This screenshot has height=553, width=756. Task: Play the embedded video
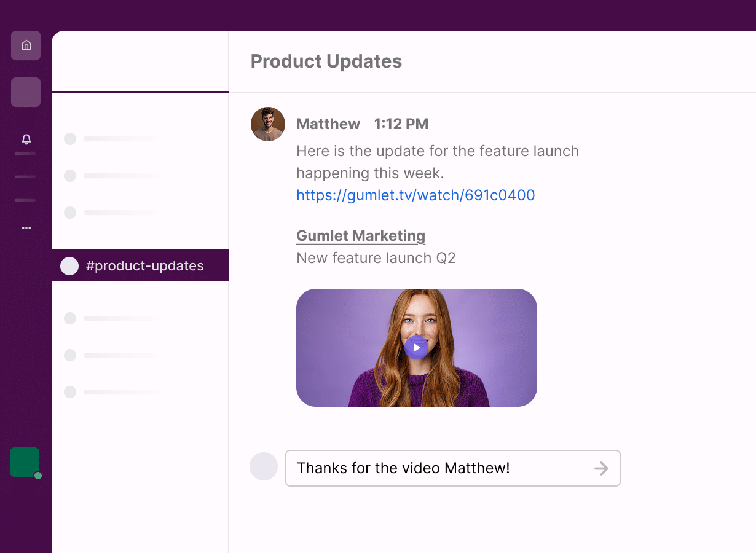pos(416,348)
